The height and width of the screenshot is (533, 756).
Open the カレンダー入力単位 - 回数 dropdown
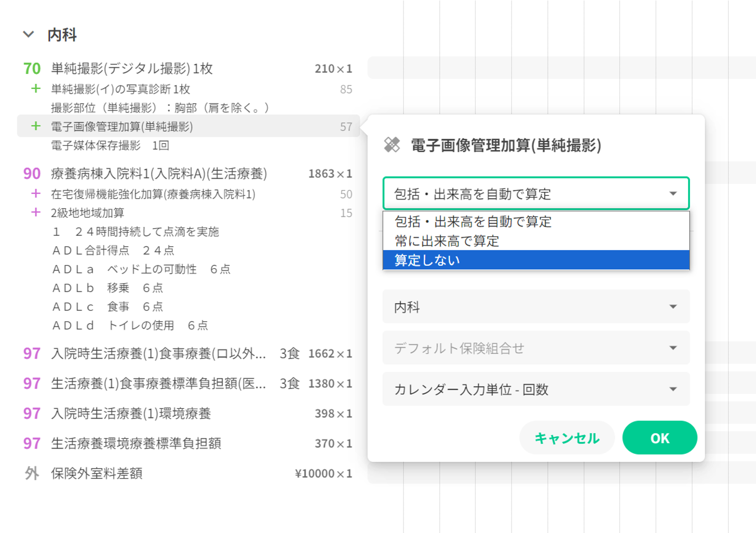536,389
